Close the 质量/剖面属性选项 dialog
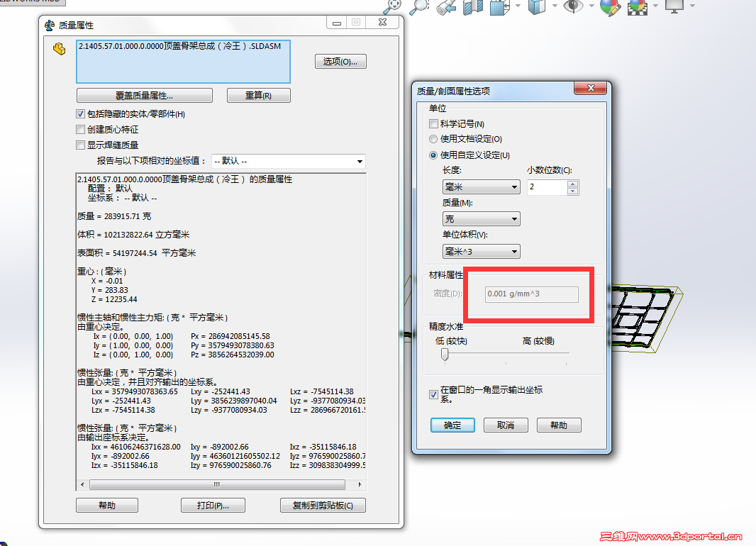 [591, 88]
